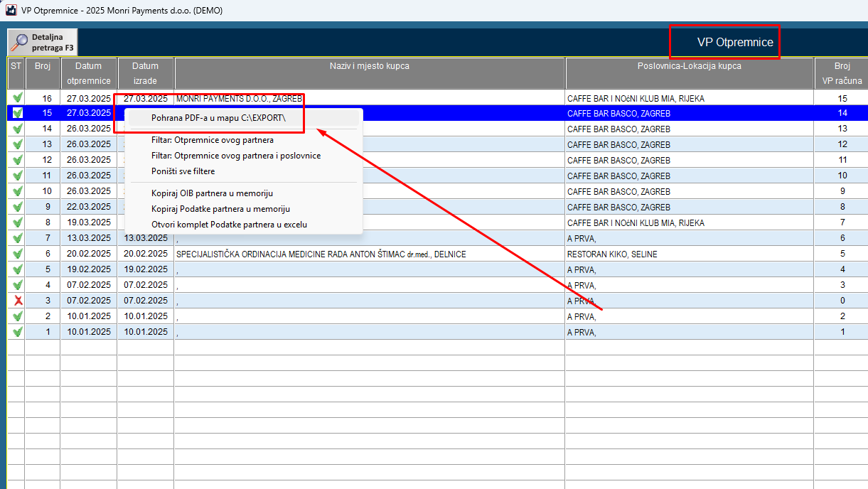Click green check status icon for row 6
The image size is (868, 489).
pyautogui.click(x=18, y=254)
